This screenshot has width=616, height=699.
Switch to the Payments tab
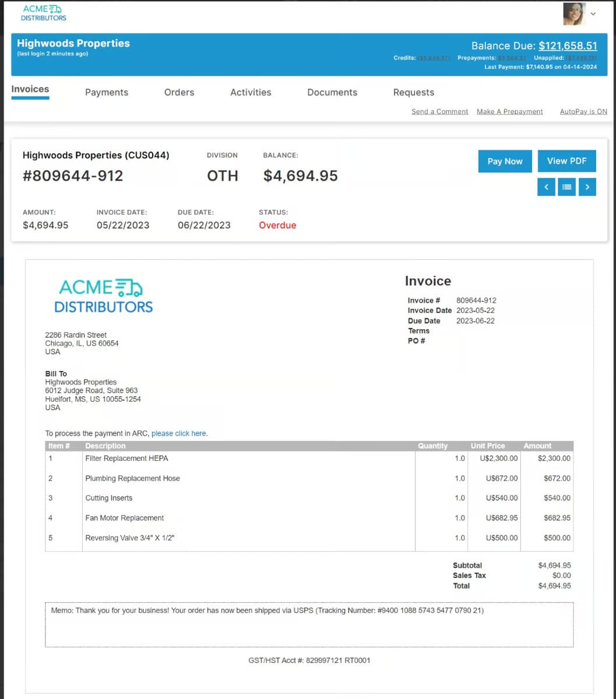tap(107, 92)
